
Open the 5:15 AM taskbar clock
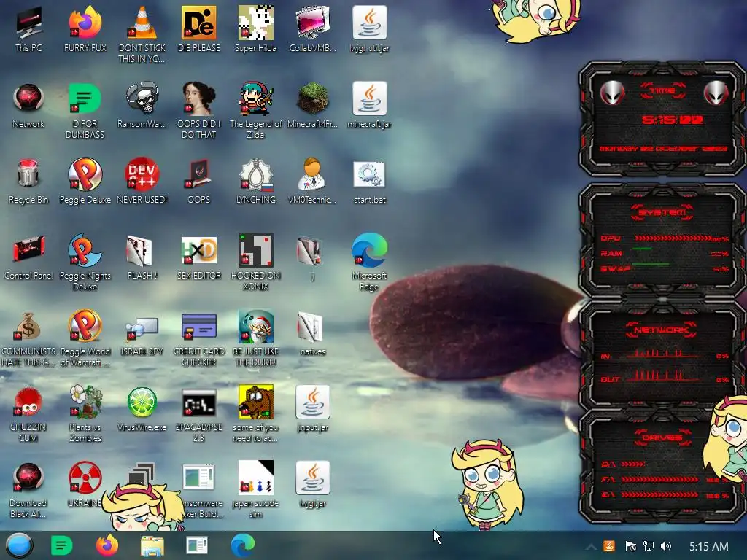[709, 547]
